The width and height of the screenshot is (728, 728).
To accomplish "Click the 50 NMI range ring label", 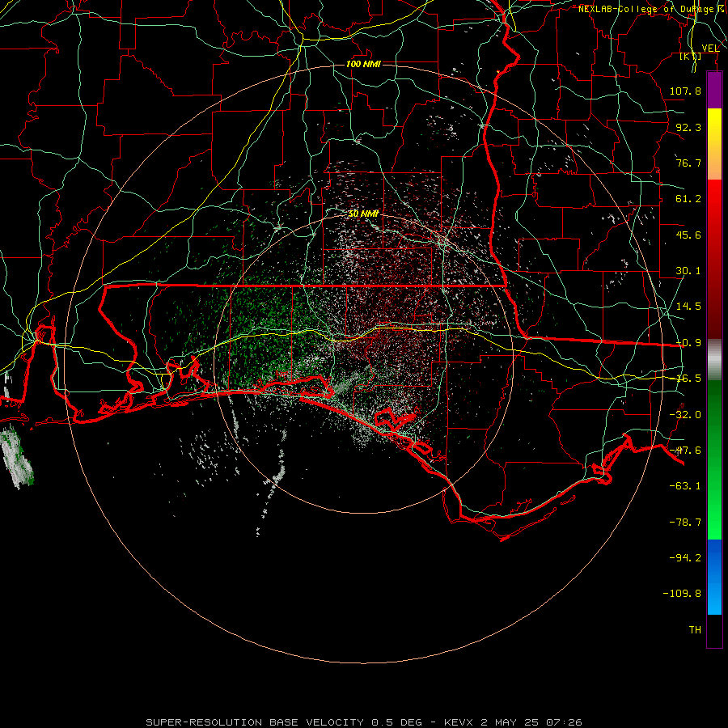I will coord(363,214).
